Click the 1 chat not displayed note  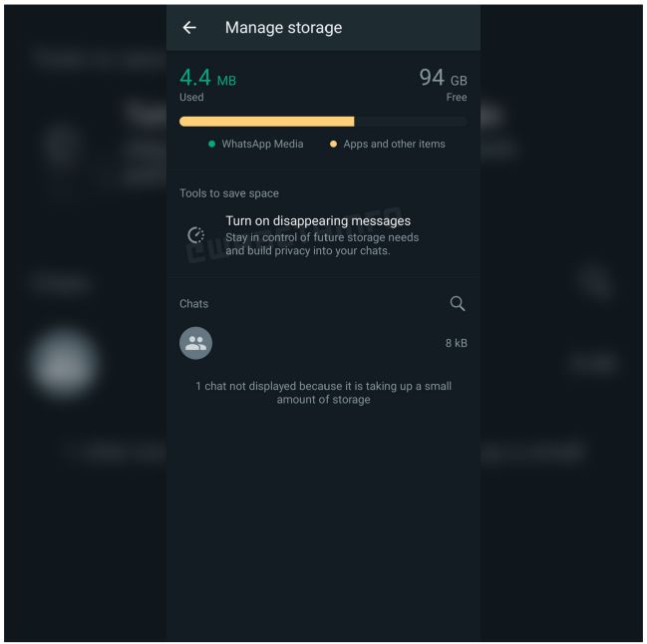(x=323, y=393)
